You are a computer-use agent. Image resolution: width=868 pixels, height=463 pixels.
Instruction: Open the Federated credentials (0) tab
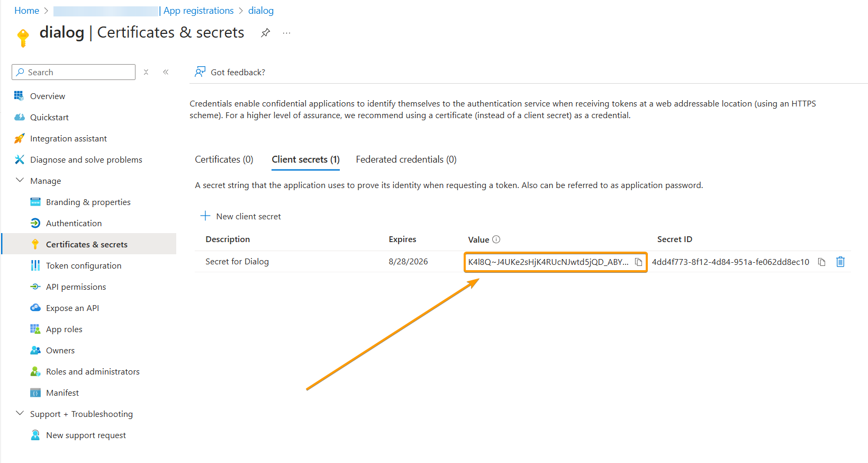point(406,159)
